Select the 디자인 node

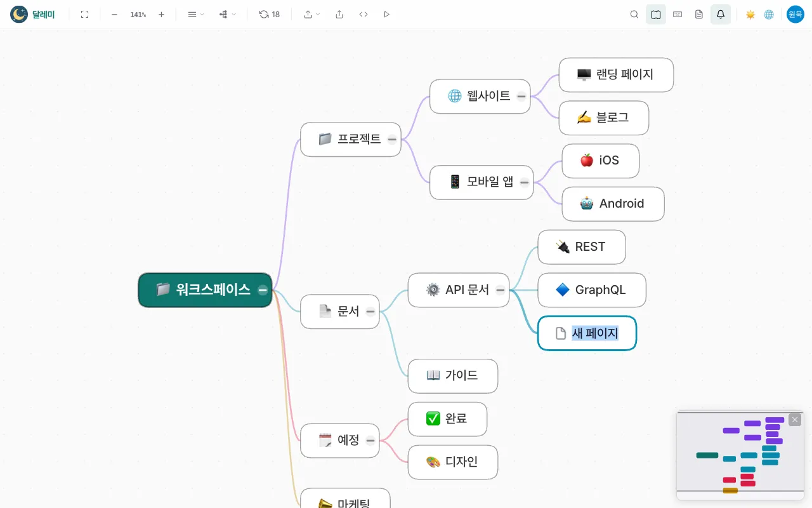pos(453,462)
